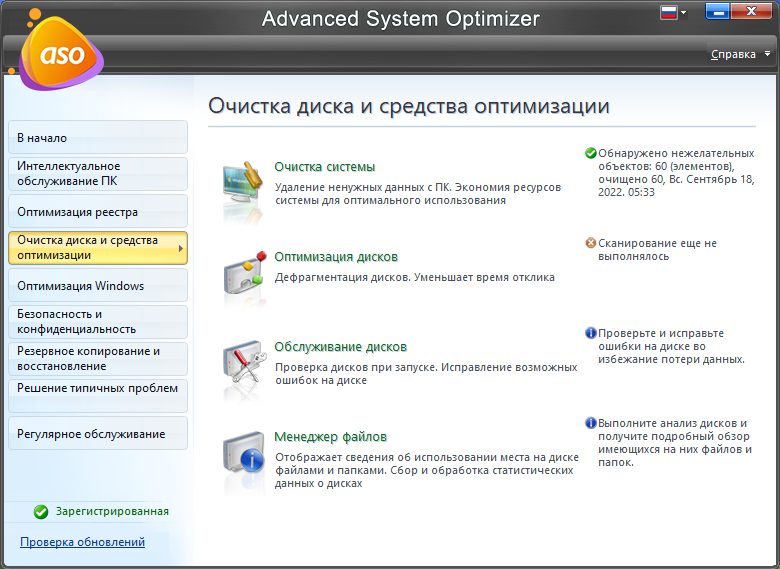
Task: Click Проверка обновлений link
Action: tap(83, 542)
